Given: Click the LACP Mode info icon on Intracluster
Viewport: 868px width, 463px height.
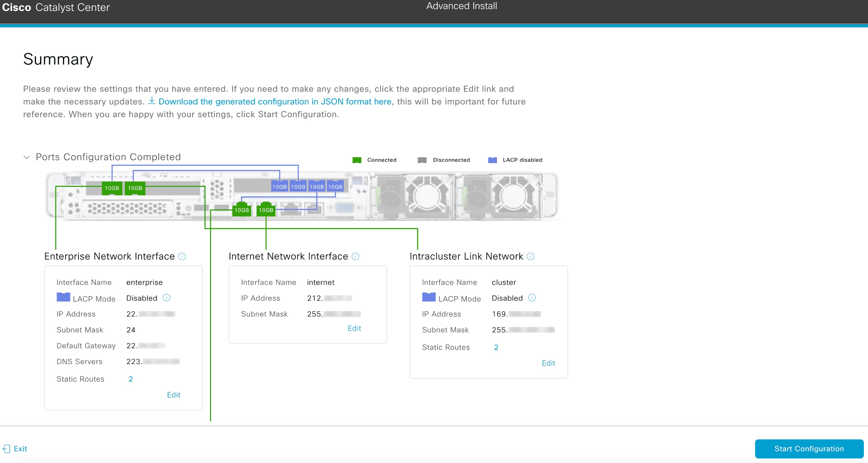Looking at the screenshot, I should click(x=532, y=298).
